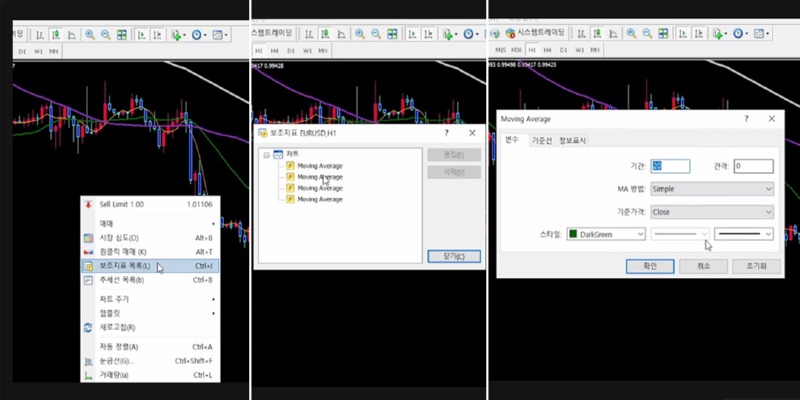Open 매매 submenu in context menu
800x400 pixels.
point(151,223)
